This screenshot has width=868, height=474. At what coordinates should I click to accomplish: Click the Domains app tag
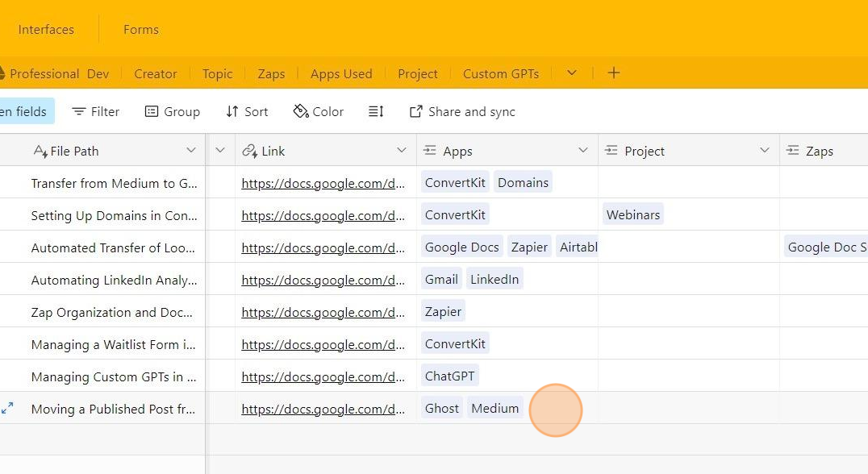point(523,182)
